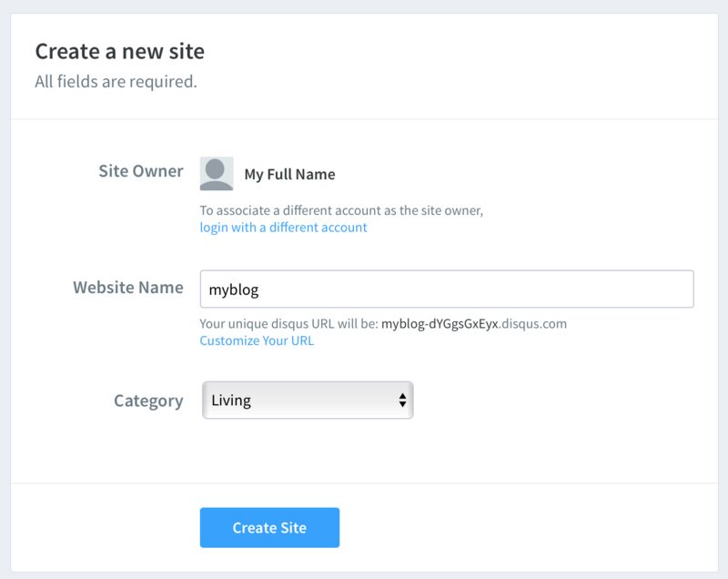Click the "myblog-dYGgsGxEyx" URL slug text
The image size is (728, 579).
tap(440, 324)
